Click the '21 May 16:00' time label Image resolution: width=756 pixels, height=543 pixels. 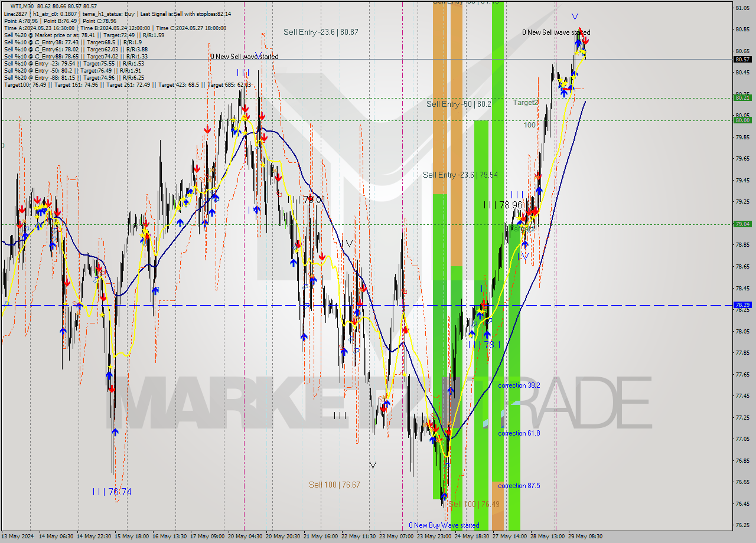tap(320, 537)
